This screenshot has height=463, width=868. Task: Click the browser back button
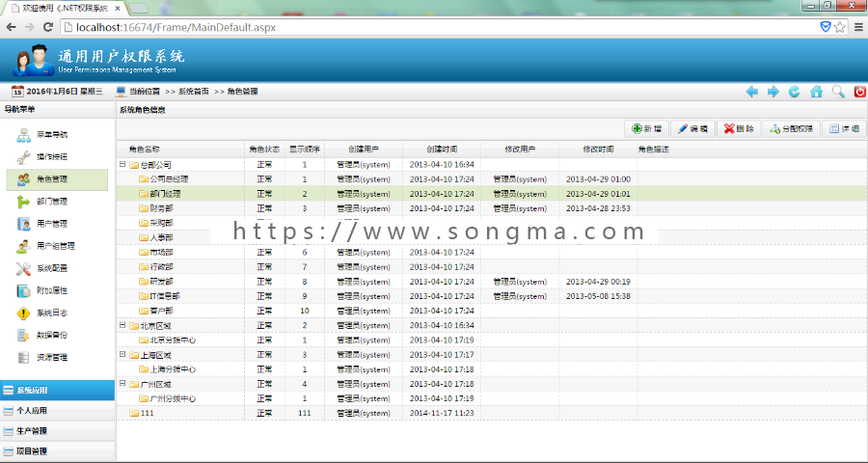11,27
